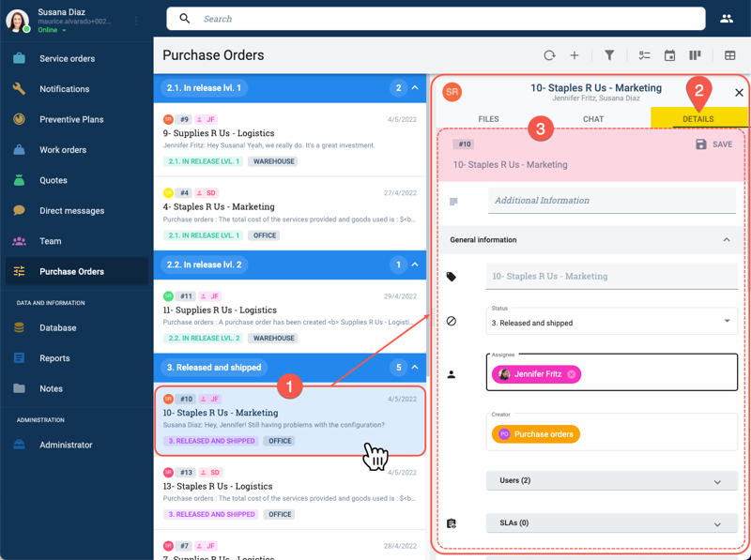Collapse the General information section
This screenshot has width=751, height=560.
point(727,240)
